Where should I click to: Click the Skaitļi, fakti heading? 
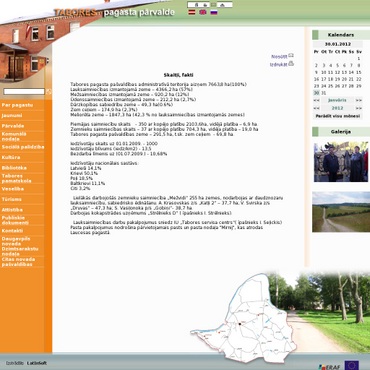pyautogui.click(x=178, y=75)
